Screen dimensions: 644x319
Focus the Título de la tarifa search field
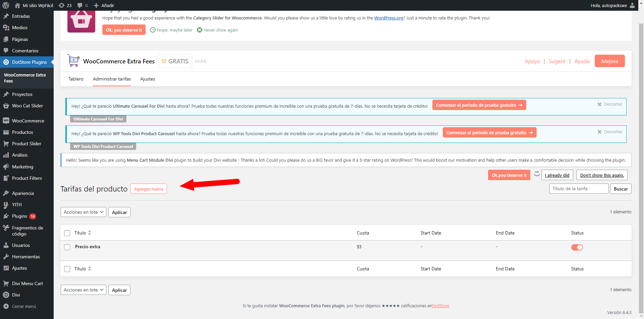[x=579, y=189]
